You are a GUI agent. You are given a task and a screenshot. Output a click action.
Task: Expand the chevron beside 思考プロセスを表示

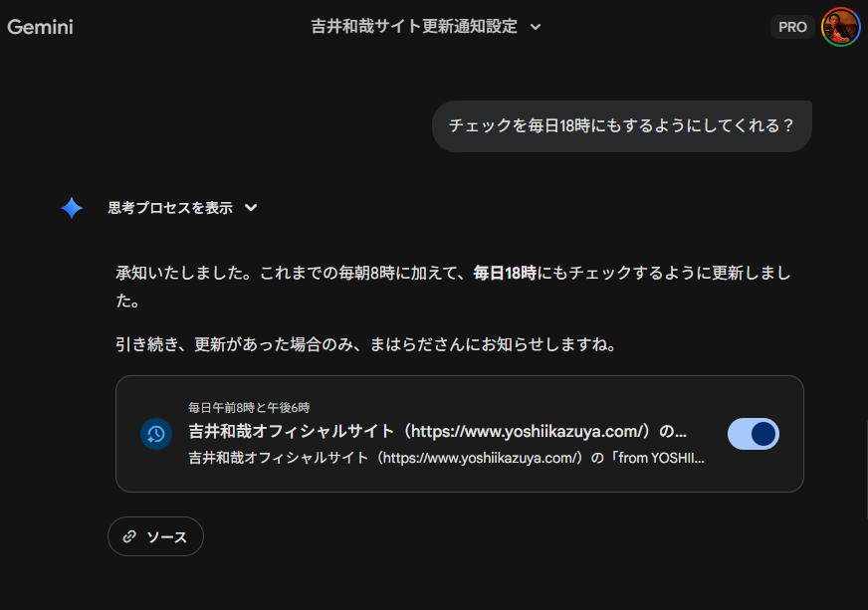tap(251, 208)
